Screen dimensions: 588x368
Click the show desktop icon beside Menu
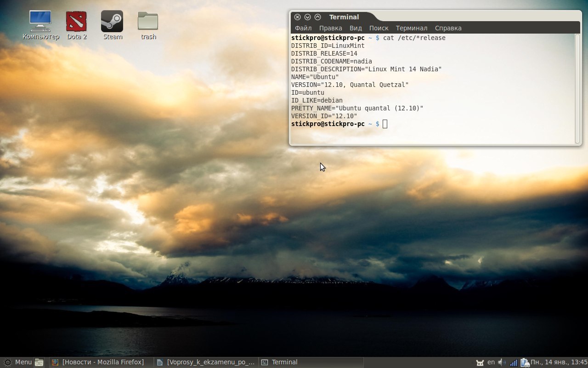(39, 362)
